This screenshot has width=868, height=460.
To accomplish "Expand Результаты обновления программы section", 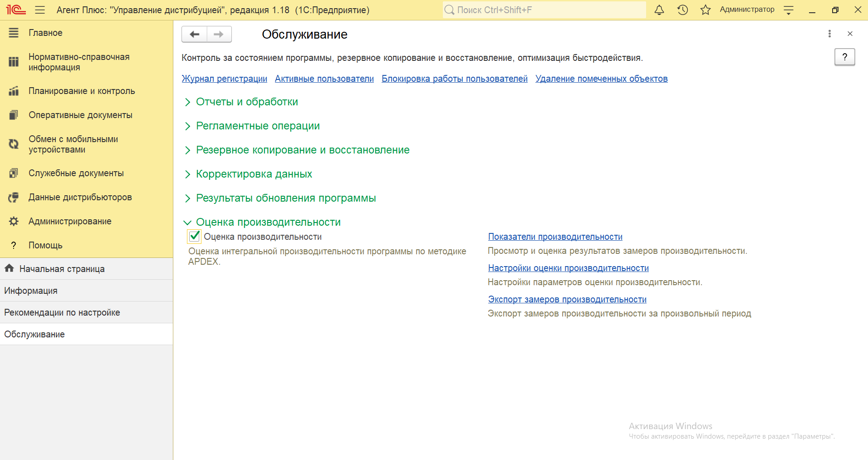I will coord(285,198).
